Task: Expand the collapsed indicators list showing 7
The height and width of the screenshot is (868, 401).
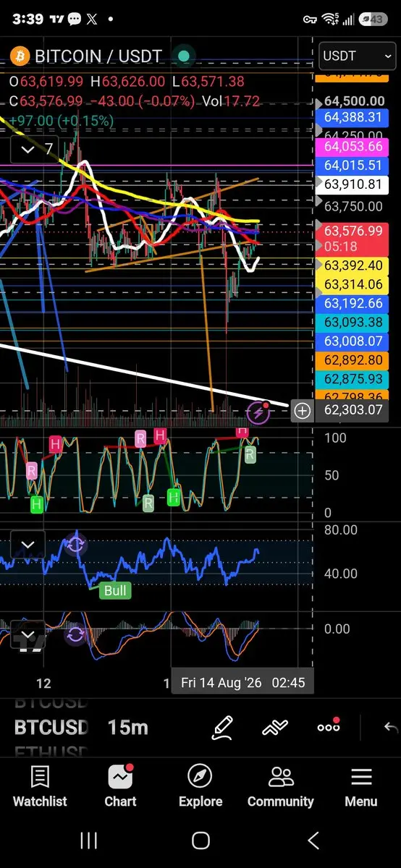Action: click(38, 149)
